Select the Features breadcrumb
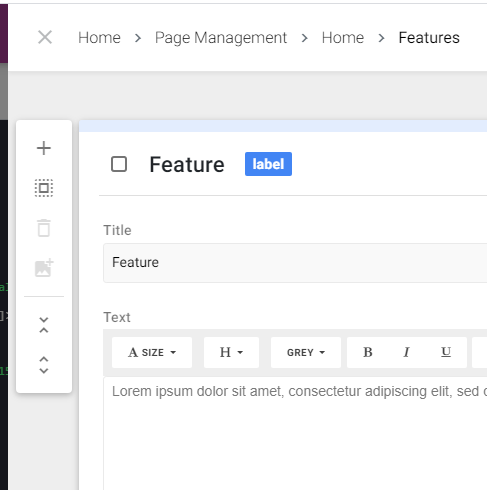The width and height of the screenshot is (487, 490). 429,38
